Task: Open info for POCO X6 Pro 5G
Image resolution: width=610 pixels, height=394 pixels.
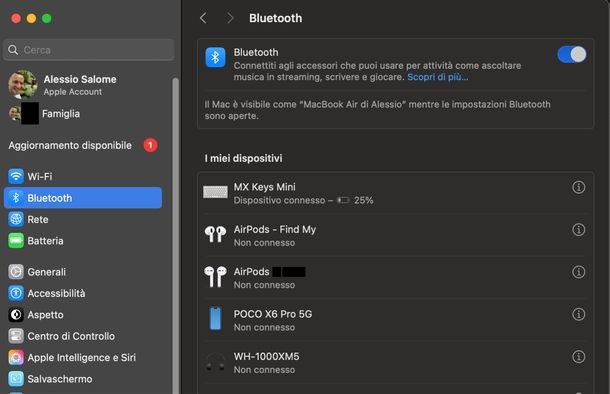Action: point(578,314)
